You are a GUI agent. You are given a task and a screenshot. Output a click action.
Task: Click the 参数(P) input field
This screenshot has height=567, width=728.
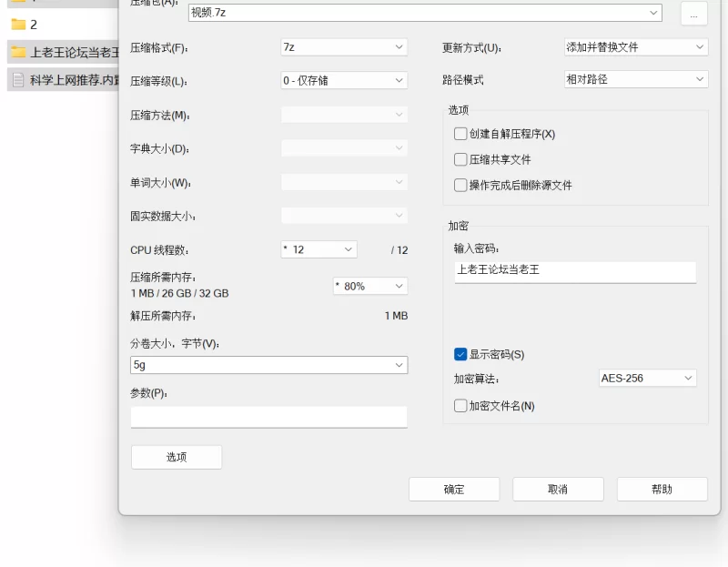(x=268, y=417)
